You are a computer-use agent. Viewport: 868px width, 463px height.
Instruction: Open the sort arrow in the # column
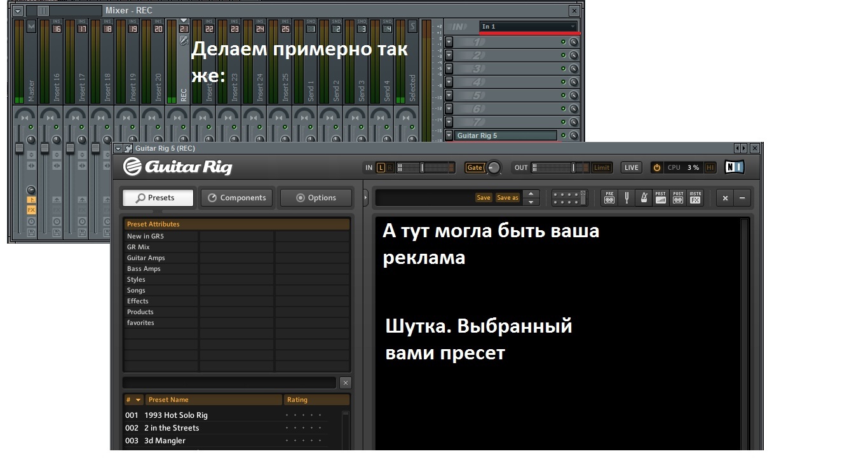pos(138,400)
